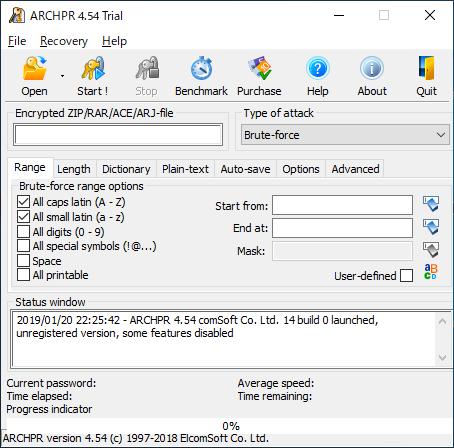Tick the User-defined checkbox
The height and width of the screenshot is (448, 454).
406,276
